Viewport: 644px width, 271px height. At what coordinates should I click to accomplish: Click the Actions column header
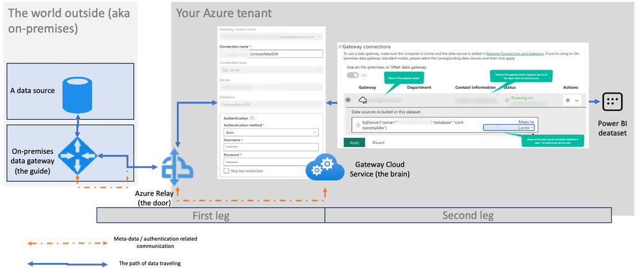(570, 87)
